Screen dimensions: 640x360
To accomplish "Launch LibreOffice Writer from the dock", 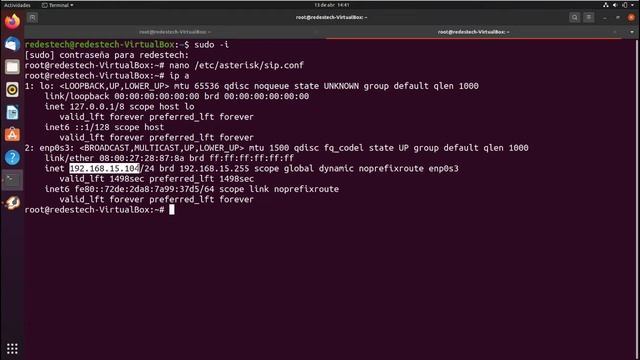I will (12, 112).
